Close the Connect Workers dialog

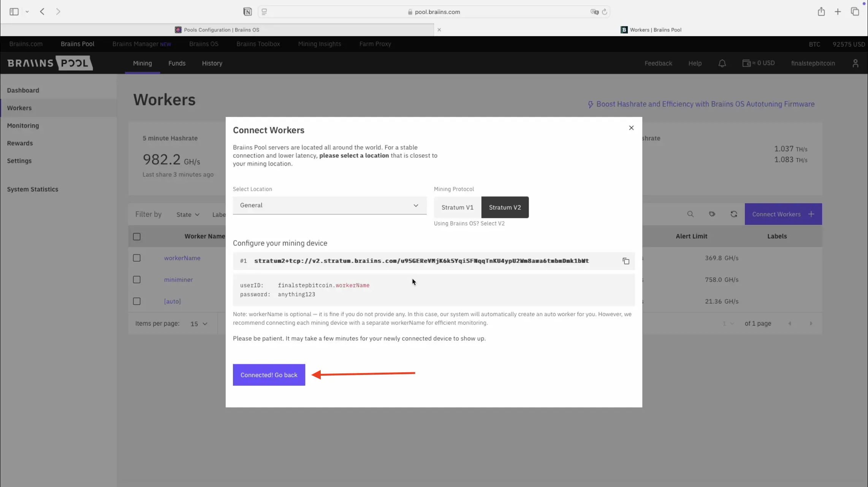tap(631, 128)
